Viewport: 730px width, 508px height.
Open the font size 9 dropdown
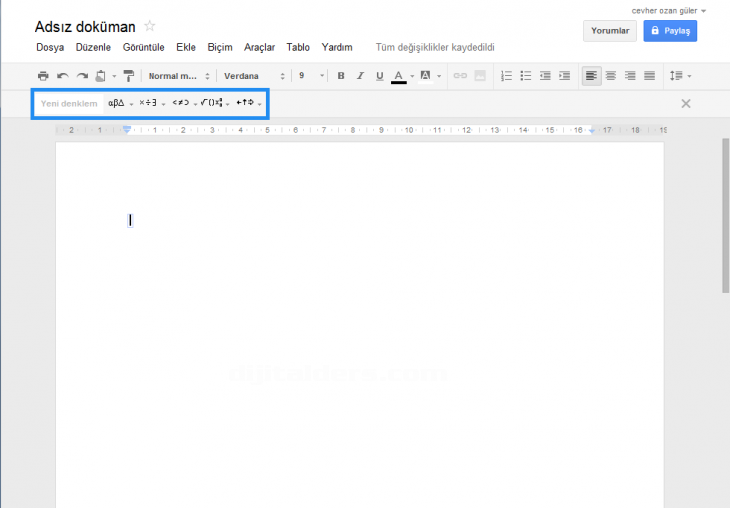click(x=311, y=75)
